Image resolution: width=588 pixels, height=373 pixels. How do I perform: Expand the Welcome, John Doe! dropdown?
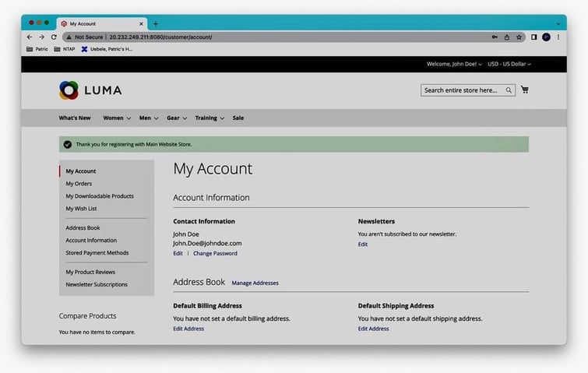click(x=454, y=64)
